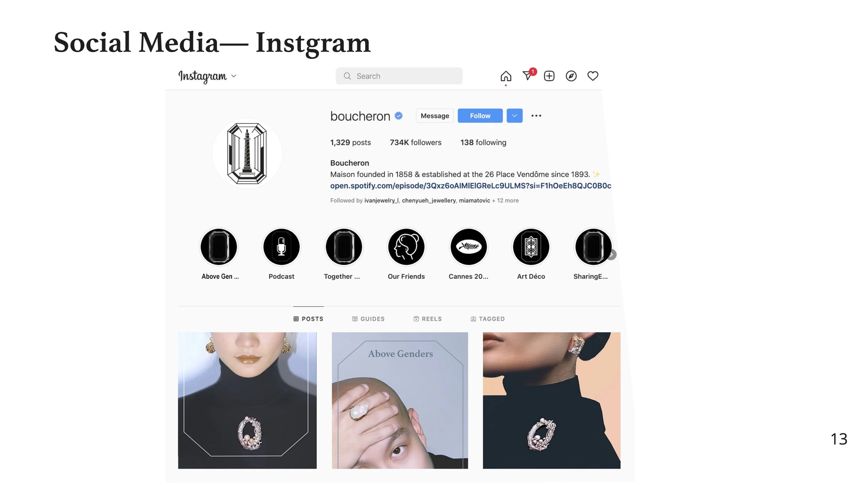
Task: Open the Activity heart icon
Action: [592, 76]
